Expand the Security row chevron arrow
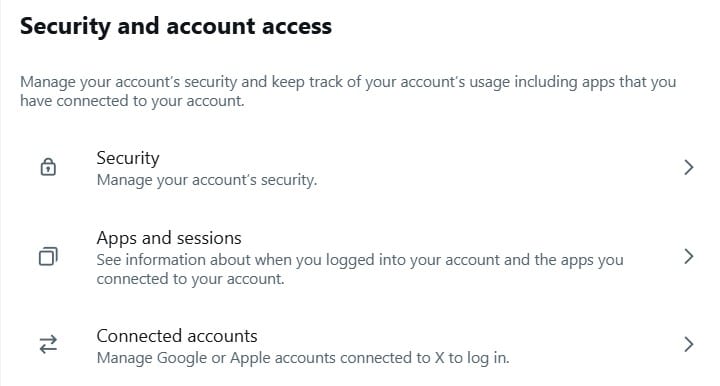This screenshot has width=720, height=386. [x=688, y=168]
